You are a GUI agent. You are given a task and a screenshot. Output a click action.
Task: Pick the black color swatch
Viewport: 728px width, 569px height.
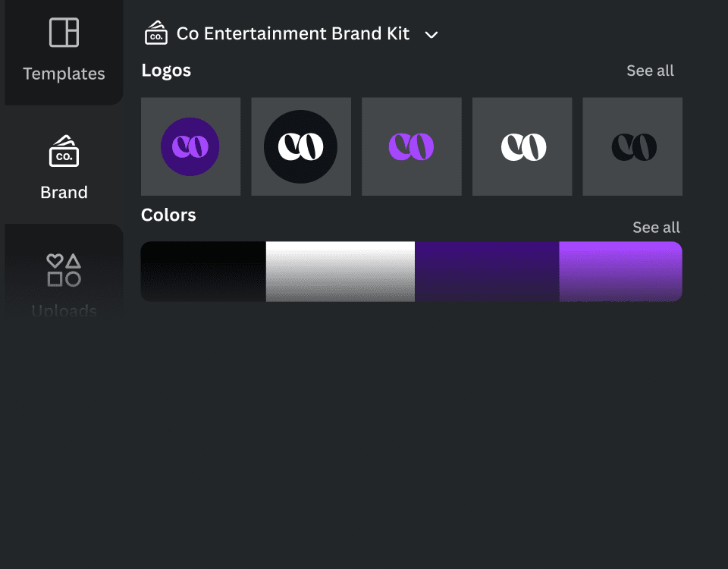click(x=203, y=271)
